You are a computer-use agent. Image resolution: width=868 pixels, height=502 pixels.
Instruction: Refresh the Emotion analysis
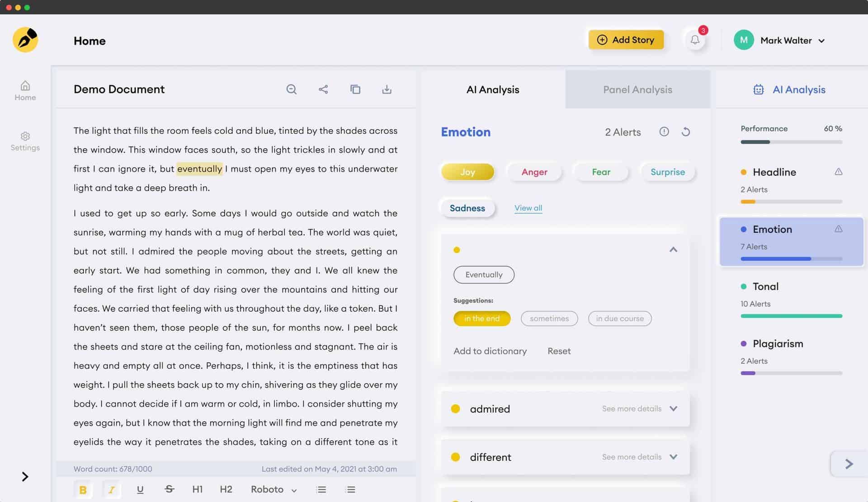pos(686,132)
